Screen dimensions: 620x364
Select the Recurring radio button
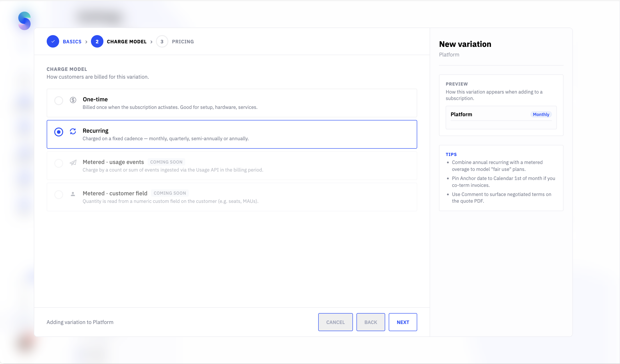tap(59, 132)
